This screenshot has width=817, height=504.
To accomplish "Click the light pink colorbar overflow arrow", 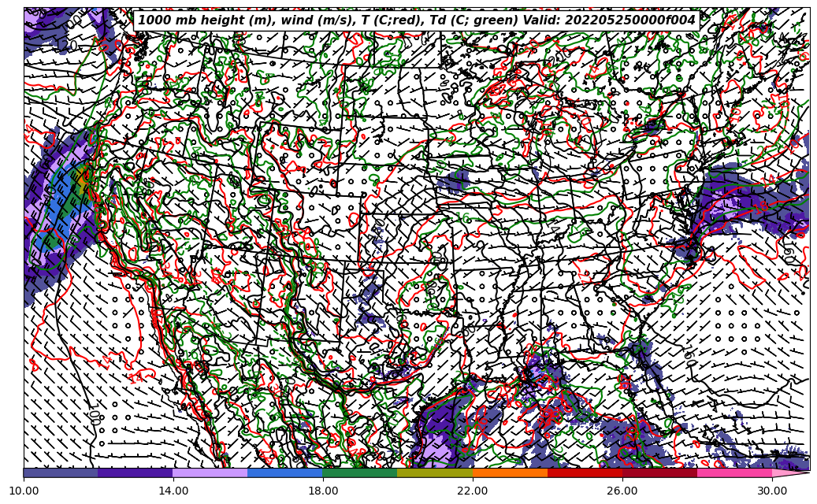I will (x=790, y=472).
